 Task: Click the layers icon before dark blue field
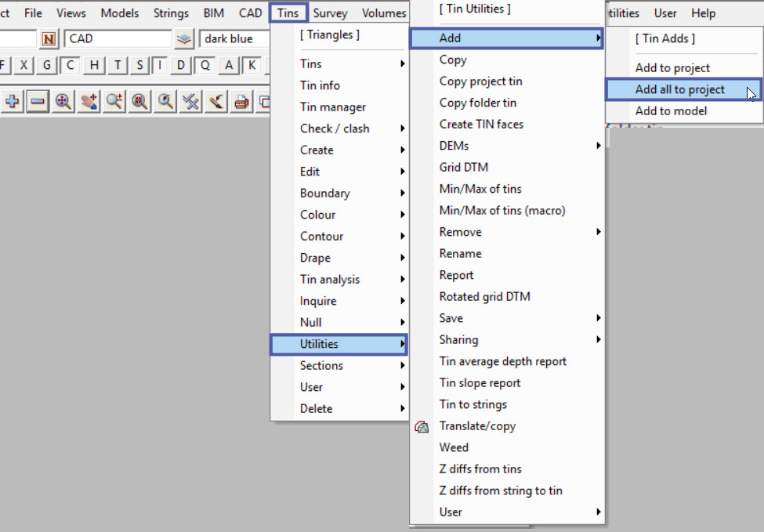183,38
